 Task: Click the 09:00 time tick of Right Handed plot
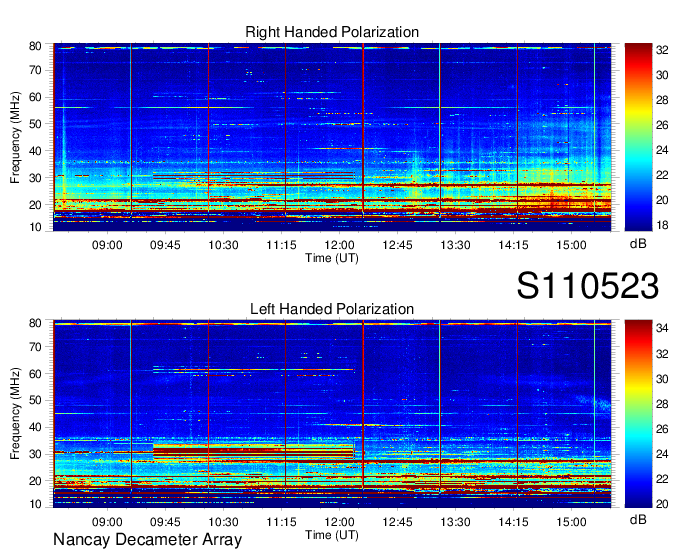point(107,245)
